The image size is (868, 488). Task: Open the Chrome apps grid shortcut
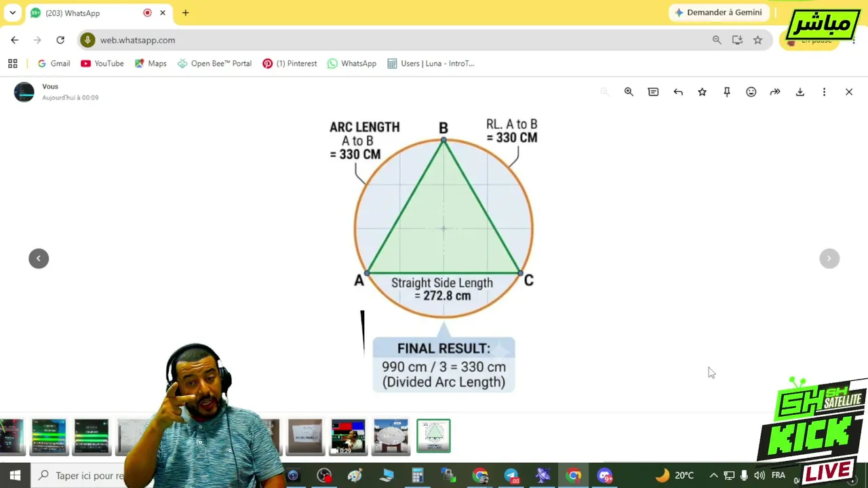coord(12,64)
